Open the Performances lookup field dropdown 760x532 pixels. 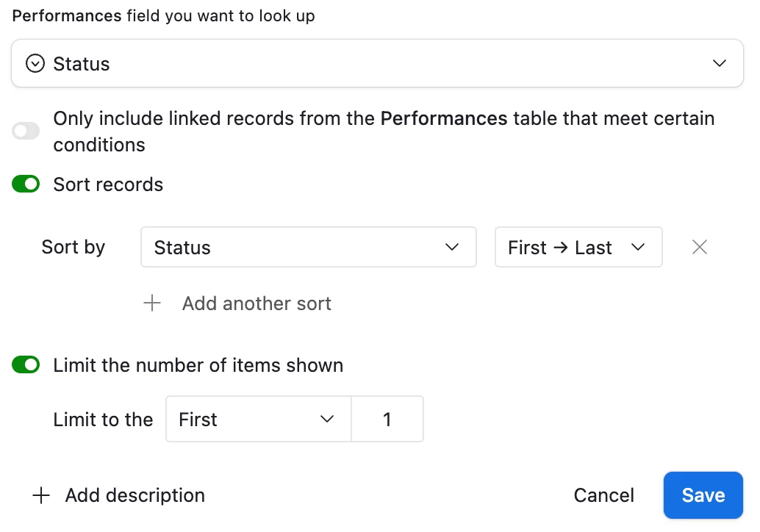(377, 64)
